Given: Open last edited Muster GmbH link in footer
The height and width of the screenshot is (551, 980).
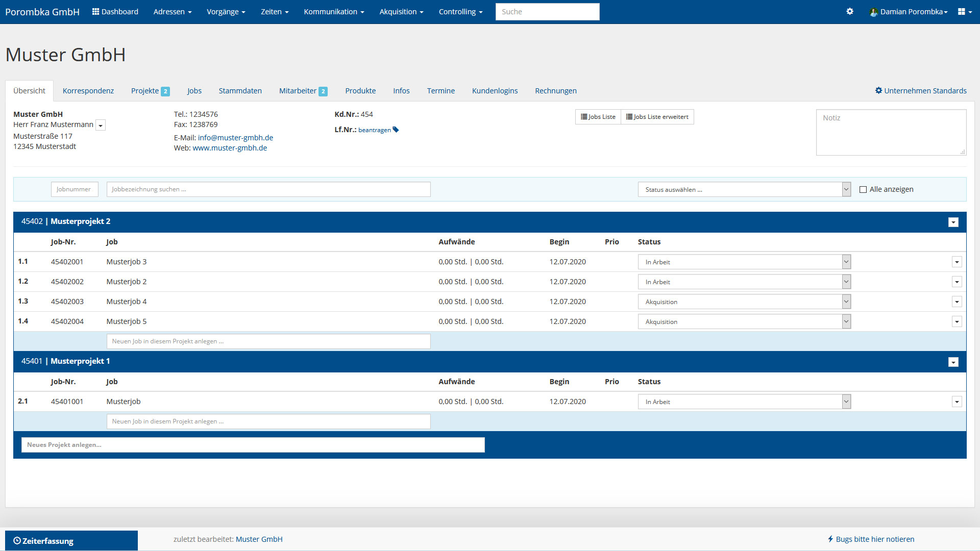Looking at the screenshot, I should click(259, 539).
